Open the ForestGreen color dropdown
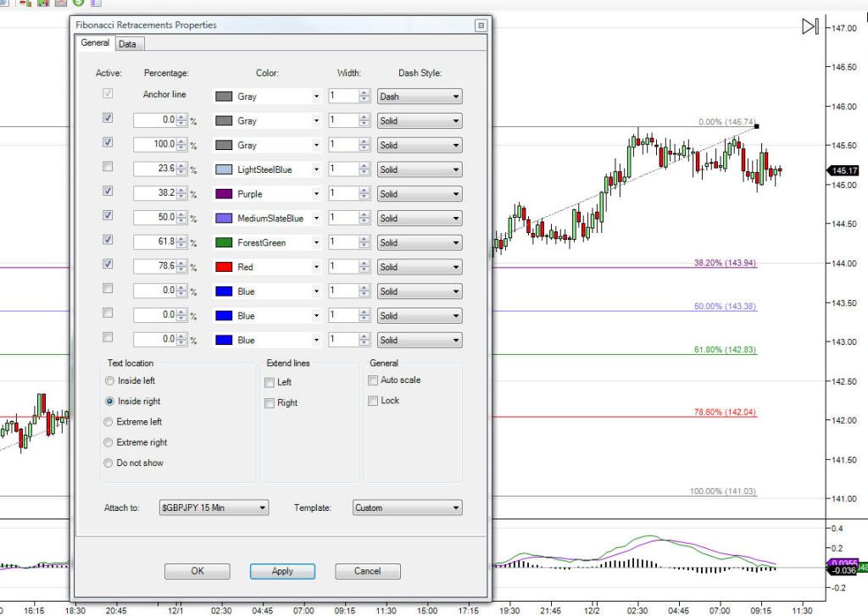The width and height of the screenshot is (868, 616). point(316,243)
